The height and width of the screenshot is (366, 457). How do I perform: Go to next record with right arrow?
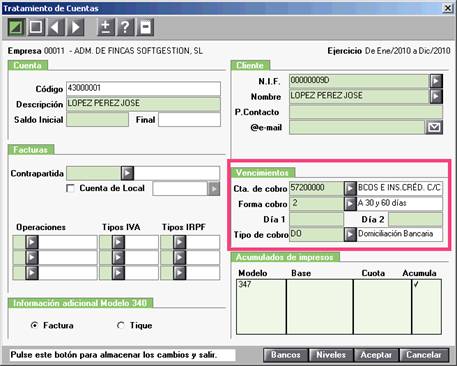point(75,27)
